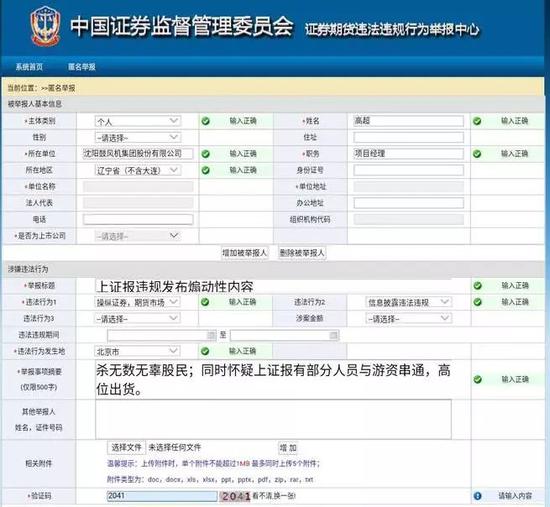550x507 pixels.
Task: Click the end date field after 至
Action: click(x=284, y=335)
